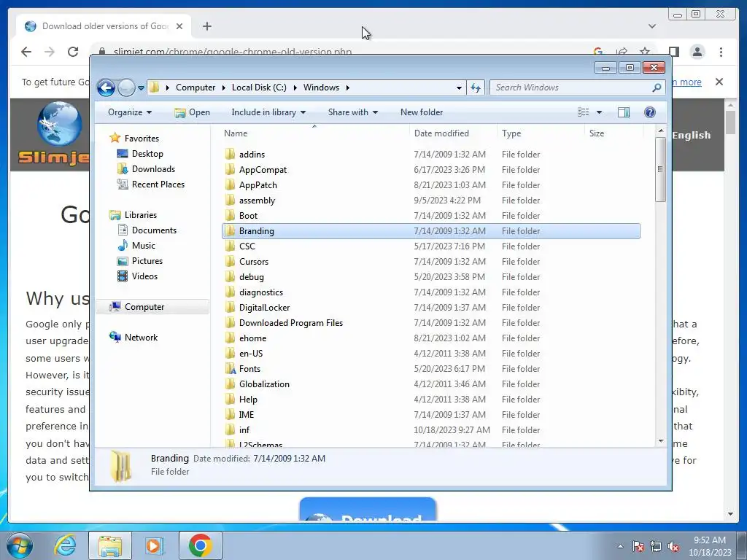
Task: Click file list scroll down arrow
Action: click(661, 441)
